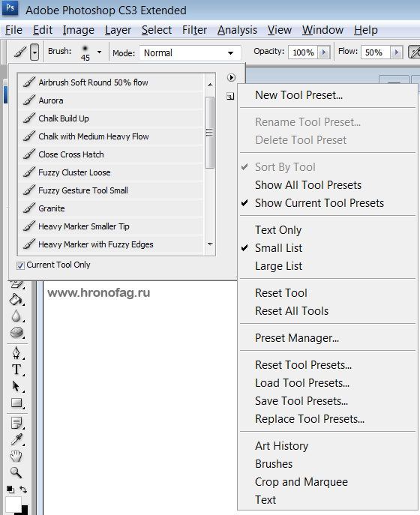Select the Hand tool
The image size is (420, 515).
click(16, 456)
